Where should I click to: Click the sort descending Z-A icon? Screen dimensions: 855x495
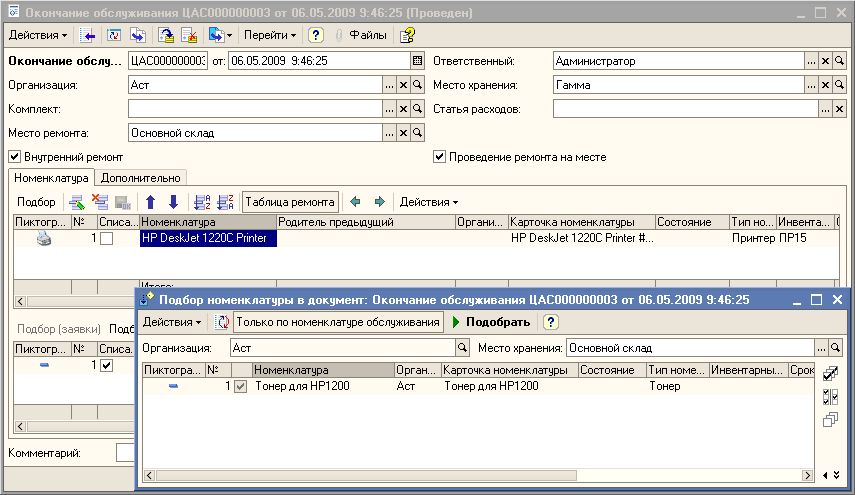[x=224, y=202]
